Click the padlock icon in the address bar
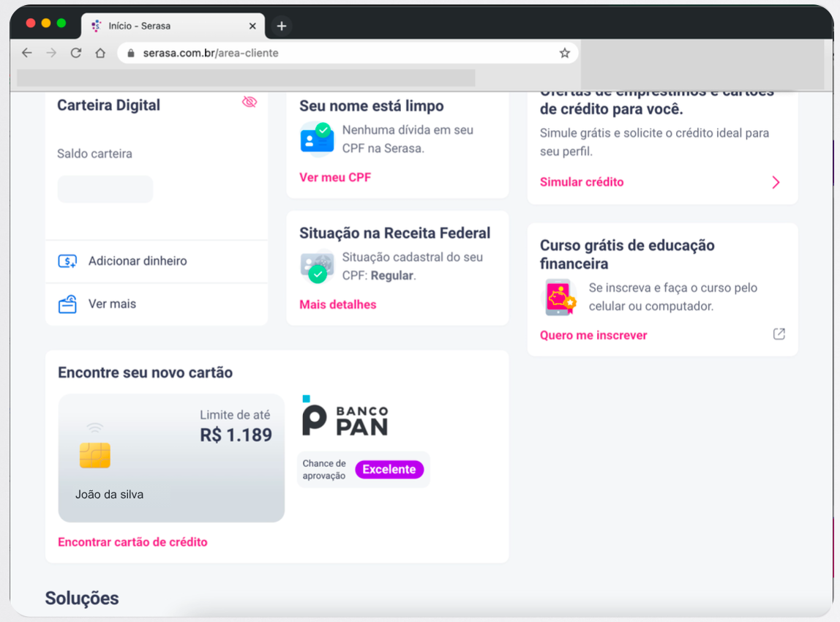Viewport: 840px width, 622px height. (130, 53)
